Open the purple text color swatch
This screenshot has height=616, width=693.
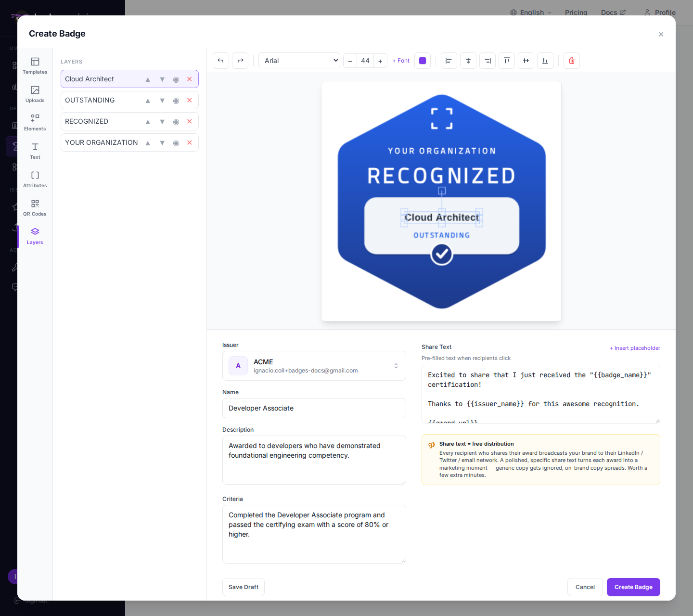423,61
